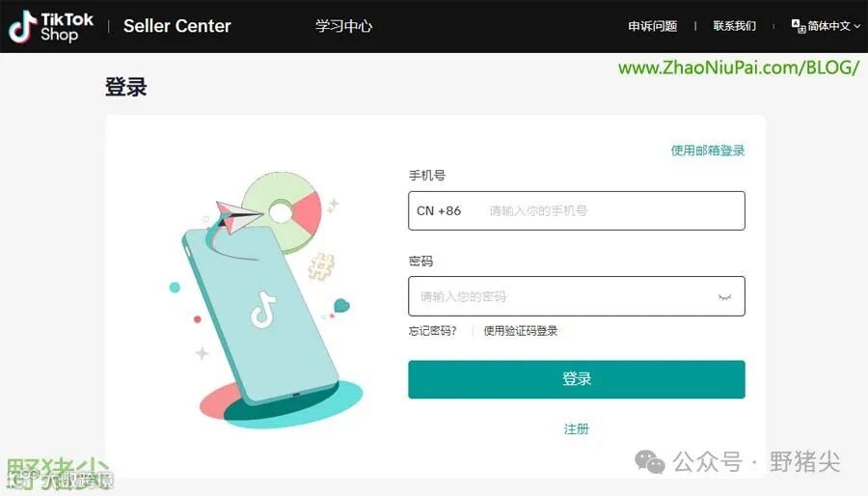Switch to 使用邮箱登录 email login
The image size is (868, 496).
(x=708, y=151)
